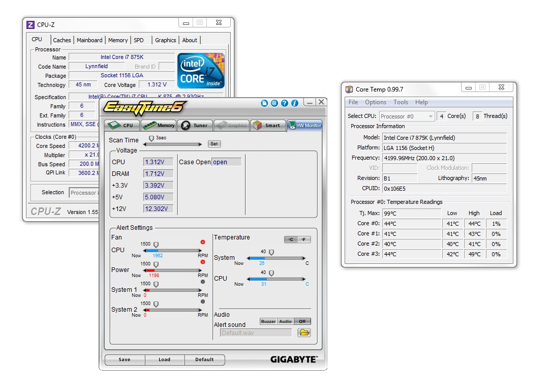Switch to the Smart tab in EasyTune6
Screen dimensions: 552x392
pyautogui.click(x=268, y=126)
